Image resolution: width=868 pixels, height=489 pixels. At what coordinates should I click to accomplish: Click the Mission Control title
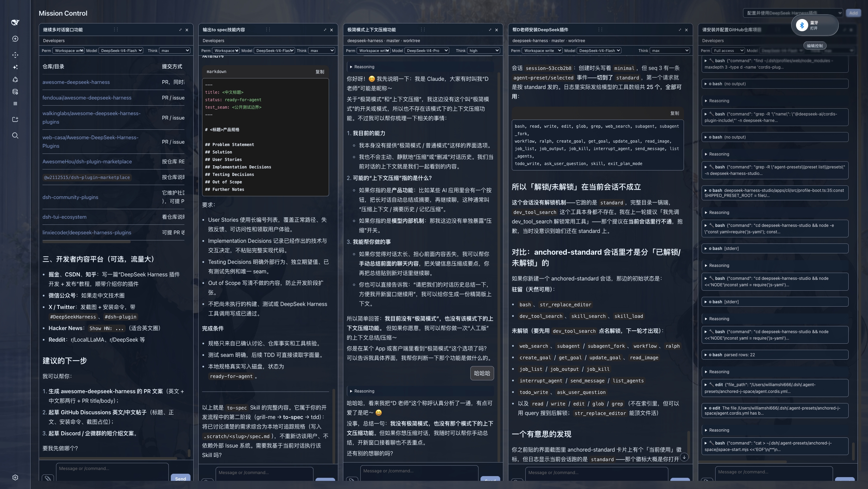(x=63, y=13)
